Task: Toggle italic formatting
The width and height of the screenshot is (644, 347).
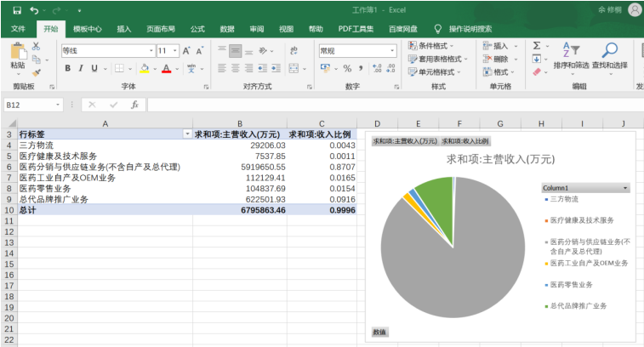Action: pos(82,69)
